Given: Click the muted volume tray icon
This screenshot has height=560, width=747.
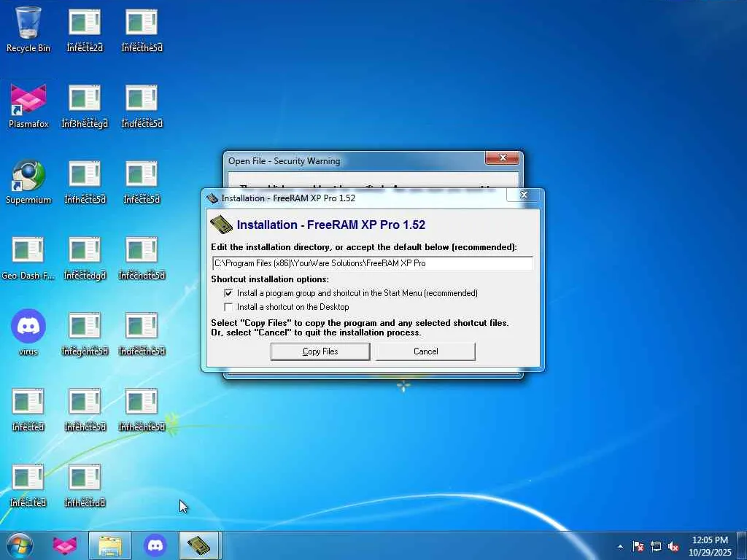Looking at the screenshot, I should coord(673,546).
